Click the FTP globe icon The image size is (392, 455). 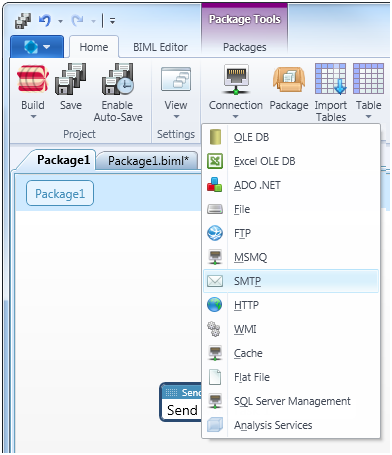215,233
